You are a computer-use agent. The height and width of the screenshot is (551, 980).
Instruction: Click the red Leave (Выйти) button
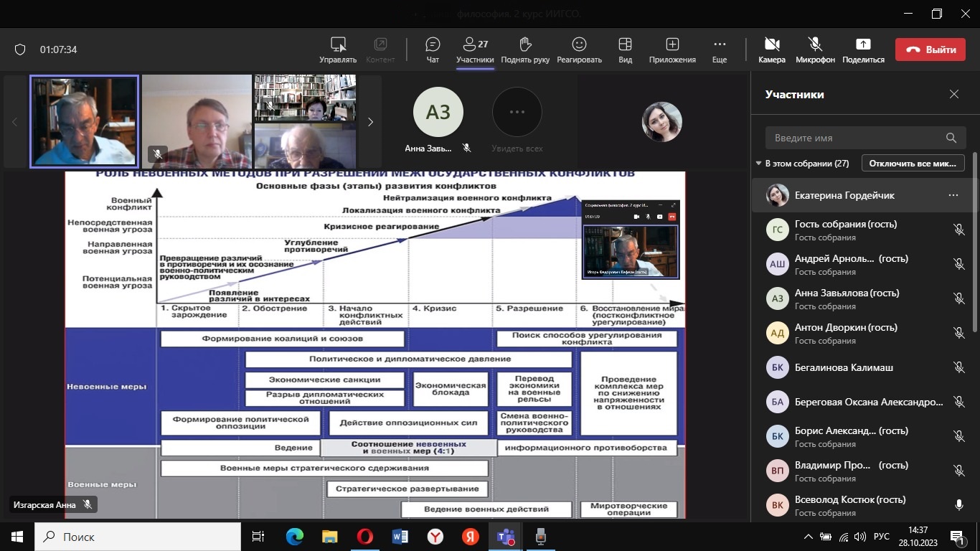(x=930, y=50)
